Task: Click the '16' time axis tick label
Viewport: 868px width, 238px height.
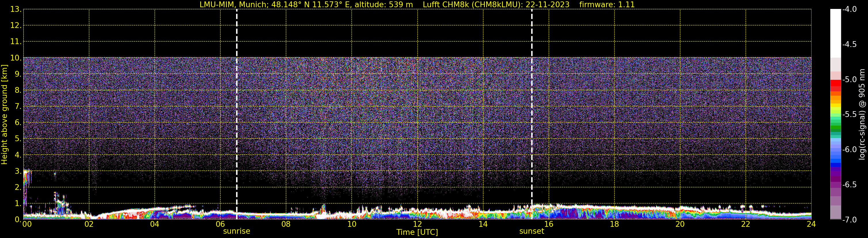Action: point(549,224)
